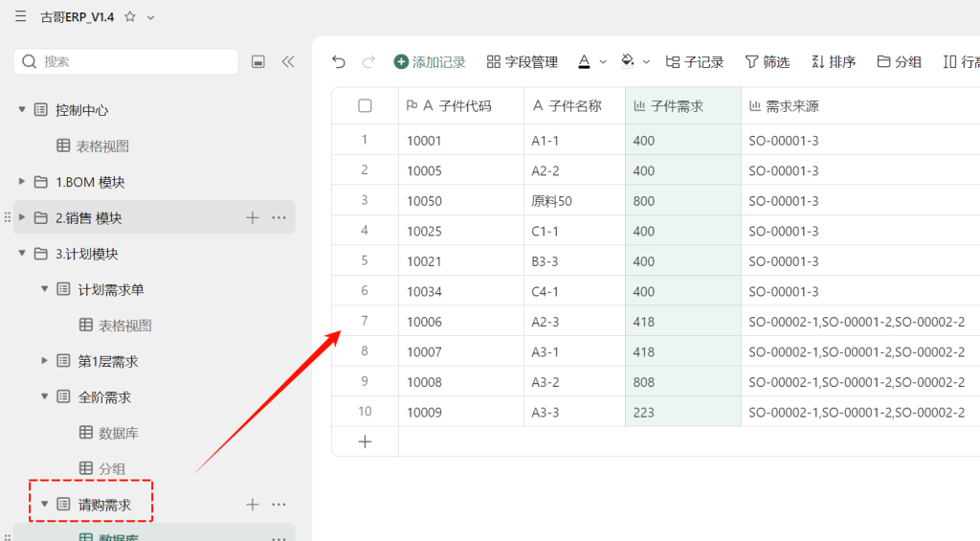The height and width of the screenshot is (541, 980).
Task: Click cell 10006 in row 7
Action: [461, 322]
